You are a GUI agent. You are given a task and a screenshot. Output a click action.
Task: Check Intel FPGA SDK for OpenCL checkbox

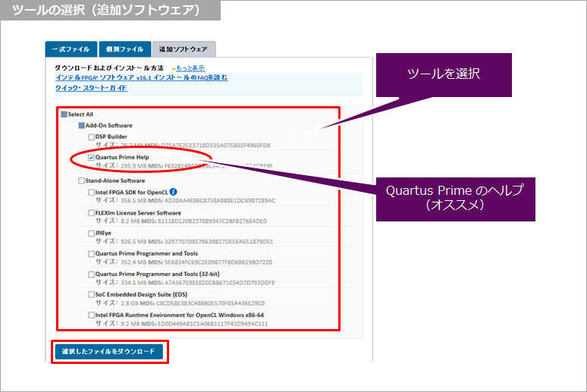click(x=91, y=193)
